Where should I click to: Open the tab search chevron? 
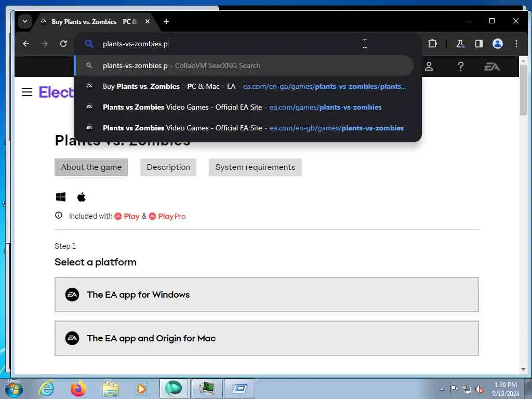pos(25,21)
